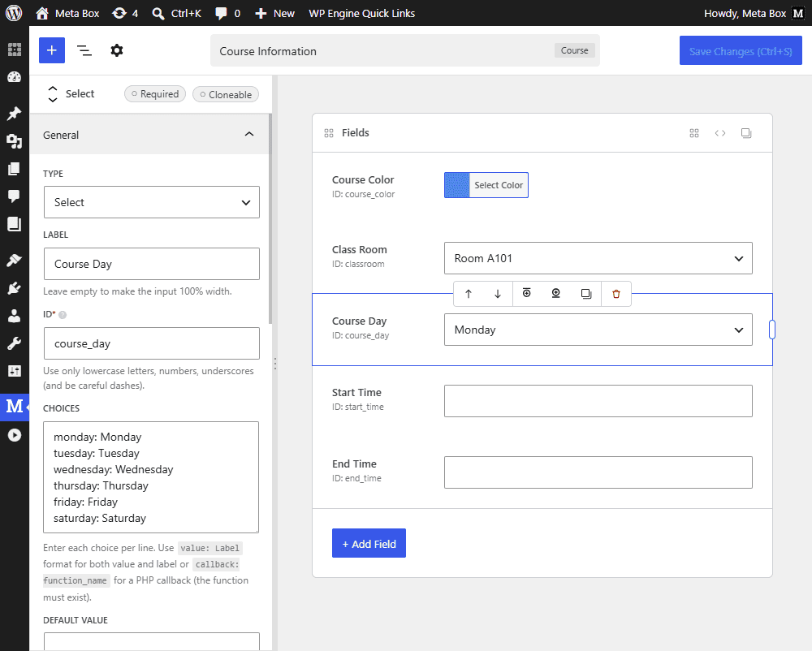Select the Course Color field row
812x651 pixels.
(x=542, y=187)
